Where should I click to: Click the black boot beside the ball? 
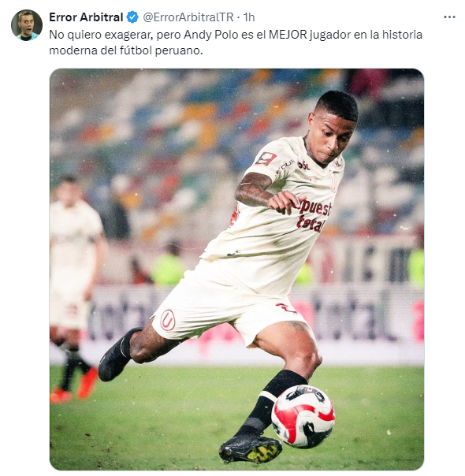(251, 448)
